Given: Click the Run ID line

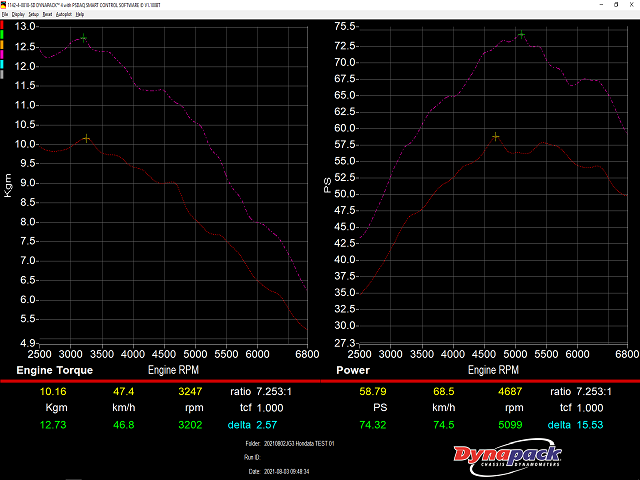Looking at the screenshot, I should click(252, 458).
